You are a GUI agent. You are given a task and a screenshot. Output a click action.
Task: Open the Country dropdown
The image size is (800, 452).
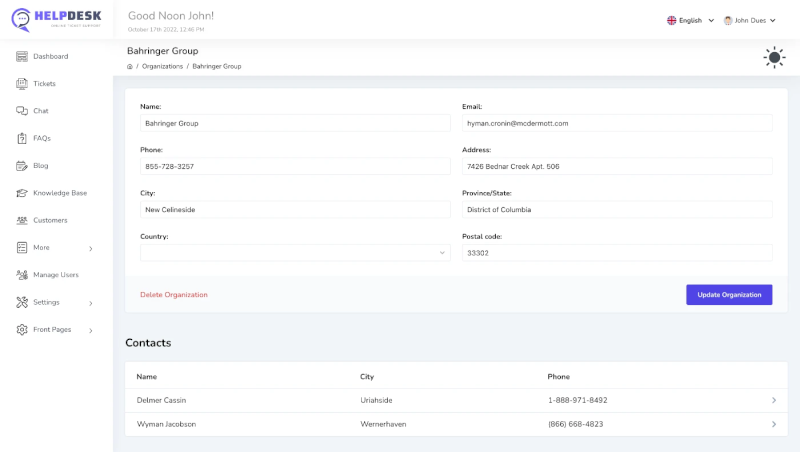(x=295, y=253)
